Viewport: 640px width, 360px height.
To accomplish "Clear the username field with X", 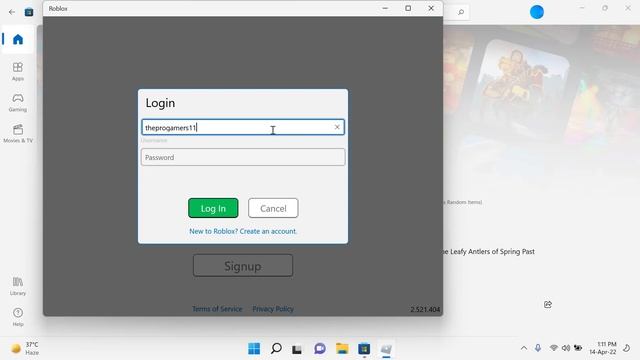I will [x=337, y=127].
